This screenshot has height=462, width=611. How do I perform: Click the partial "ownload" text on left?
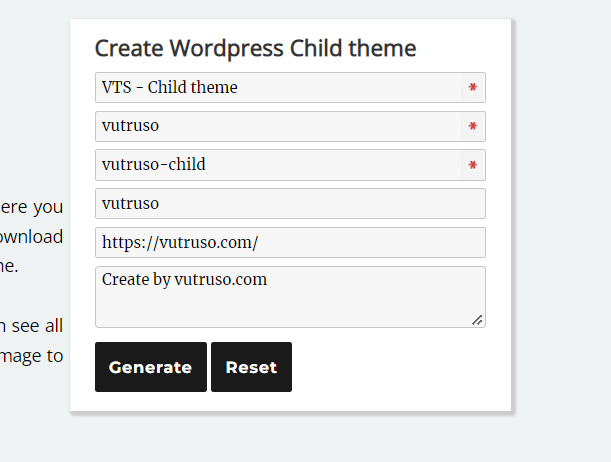[32, 237]
